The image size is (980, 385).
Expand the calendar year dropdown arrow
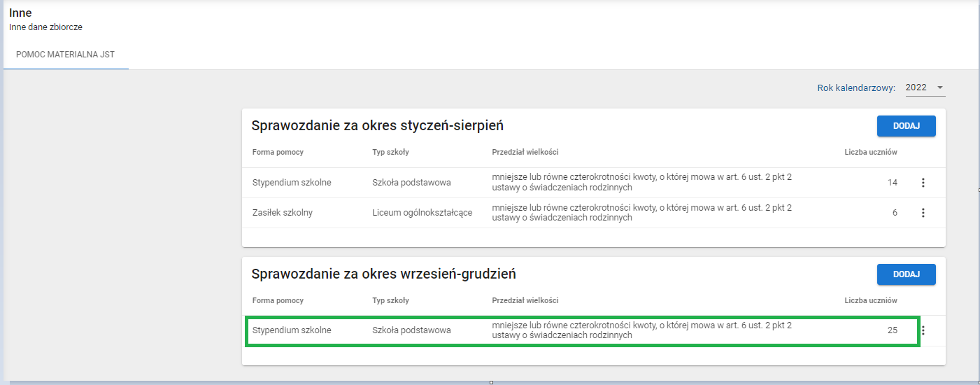tap(940, 87)
